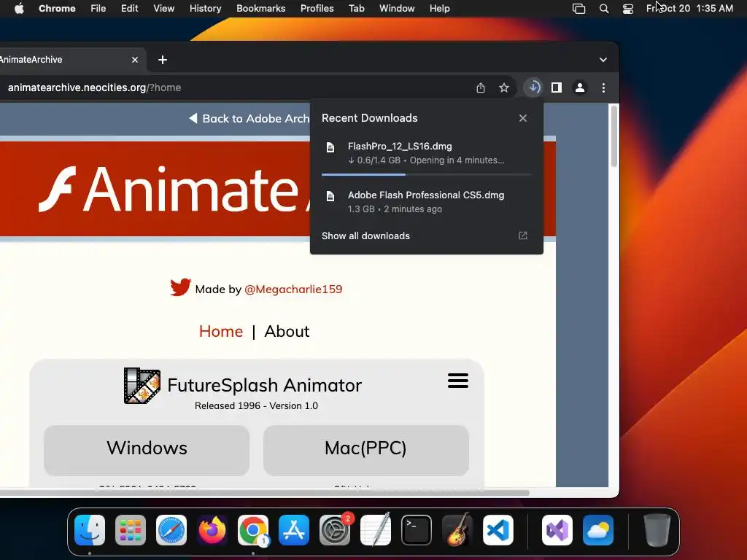The width and height of the screenshot is (747, 560).
Task: Click Stage Manager icon in menu bar
Action: coord(578,9)
